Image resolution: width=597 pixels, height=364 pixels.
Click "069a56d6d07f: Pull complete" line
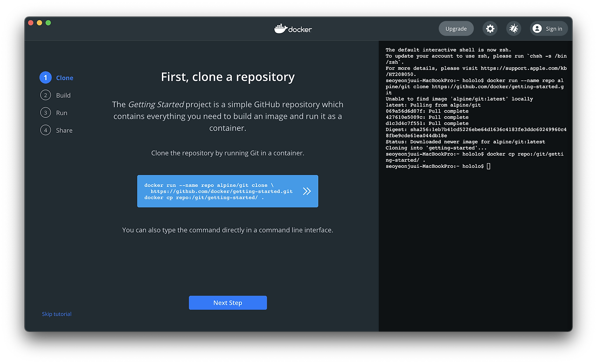tap(427, 111)
